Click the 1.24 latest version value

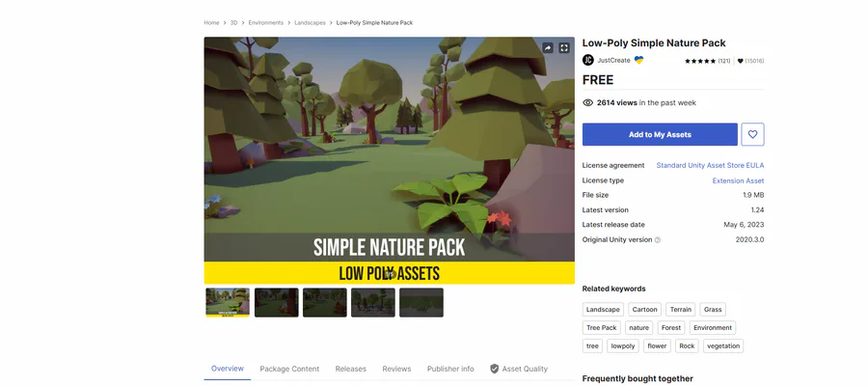click(x=757, y=210)
